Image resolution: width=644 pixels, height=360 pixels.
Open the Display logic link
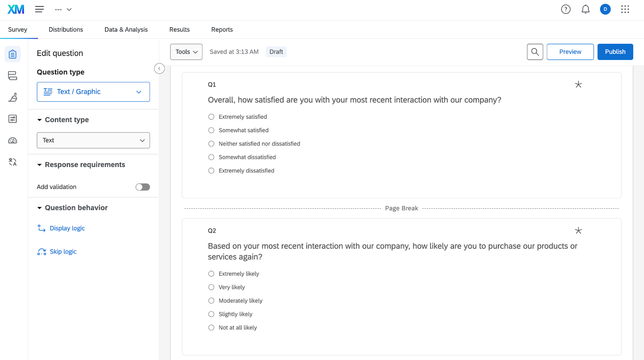click(67, 228)
